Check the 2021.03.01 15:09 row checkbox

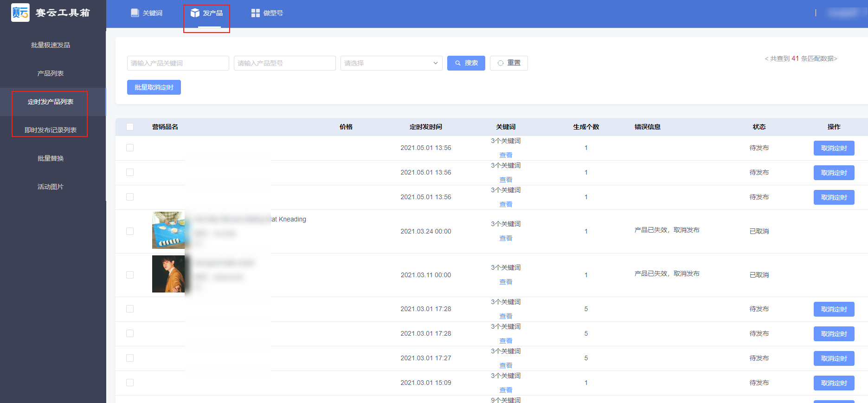130,383
